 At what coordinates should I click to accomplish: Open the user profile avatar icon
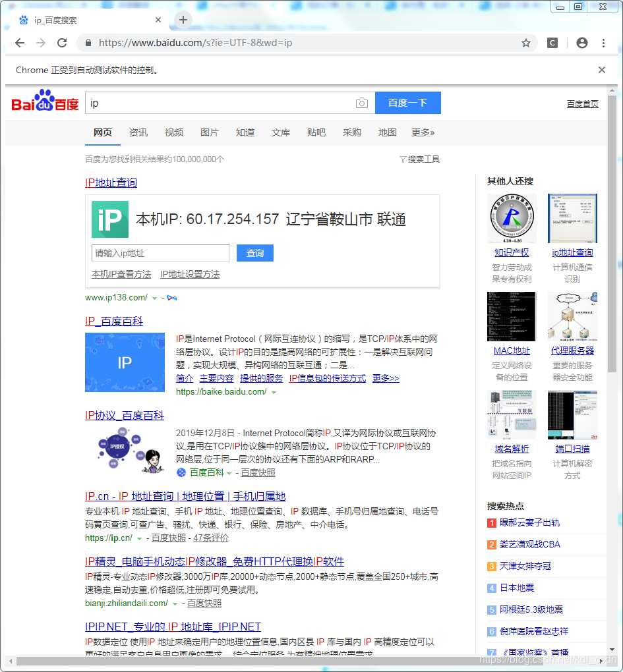(x=582, y=43)
